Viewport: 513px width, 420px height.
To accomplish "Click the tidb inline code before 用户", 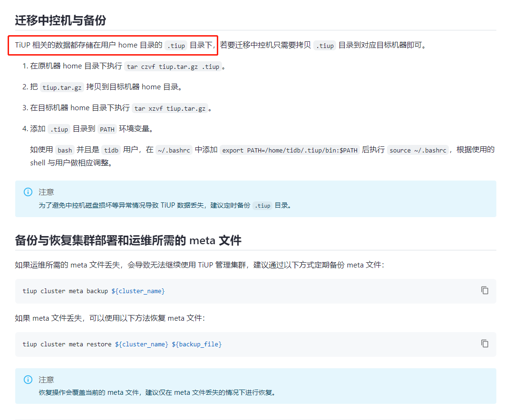I will click(111, 150).
